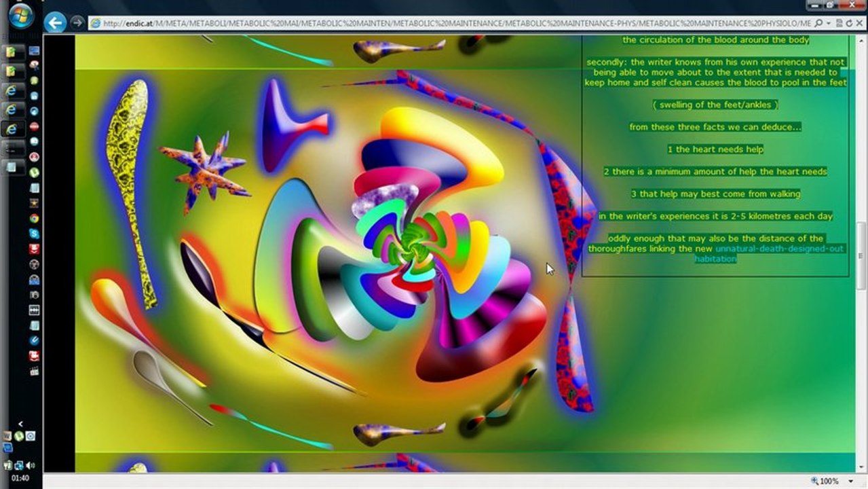Image resolution: width=868 pixels, height=489 pixels.
Task: Click the green uTorrent tray icon
Action: click(x=19, y=436)
